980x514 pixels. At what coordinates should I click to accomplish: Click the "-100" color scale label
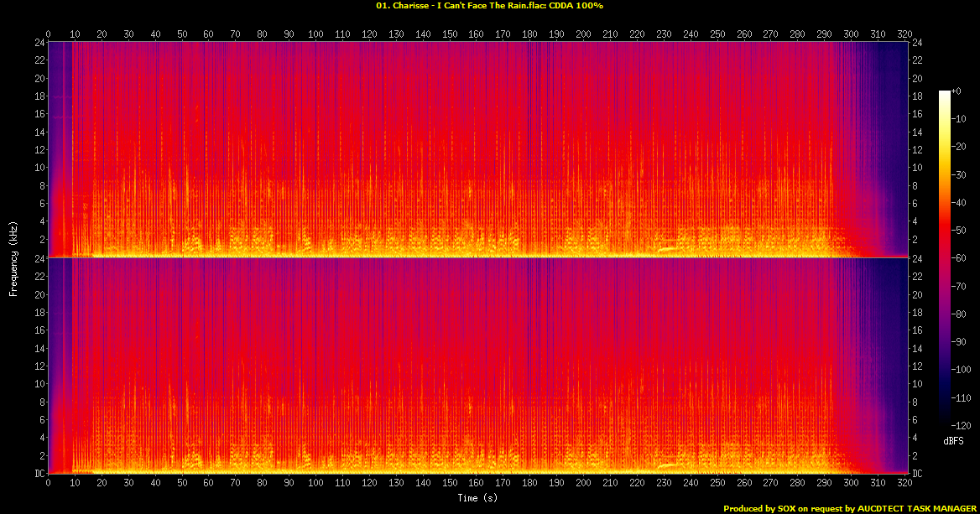962,370
